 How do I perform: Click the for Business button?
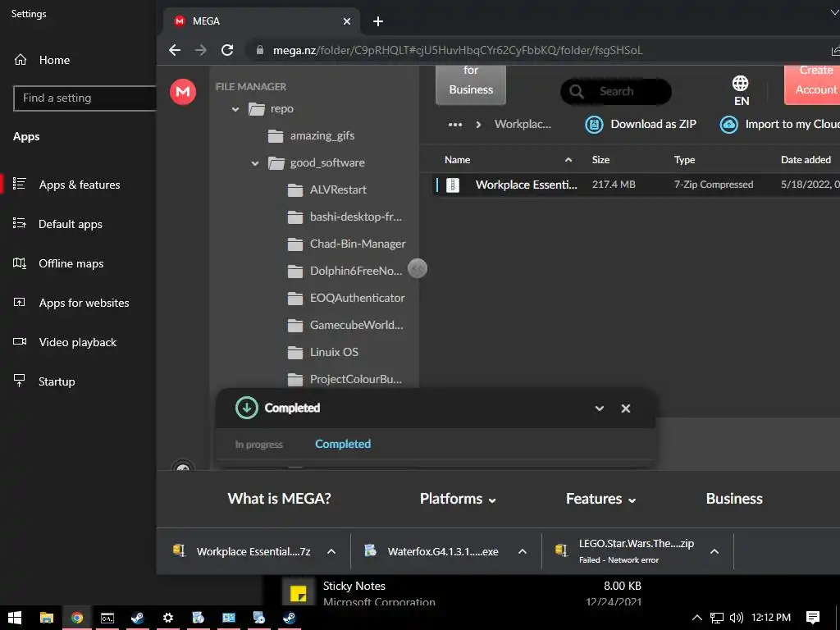tap(470, 84)
